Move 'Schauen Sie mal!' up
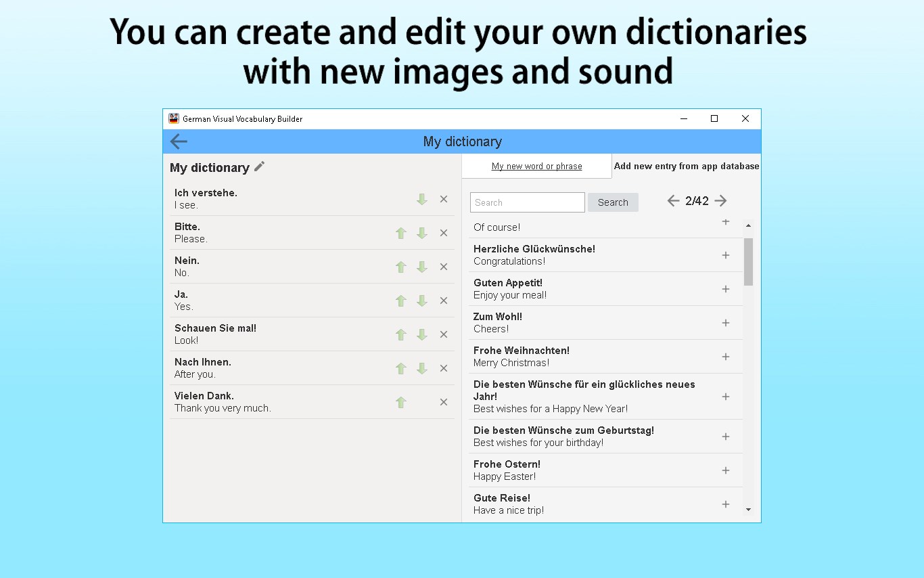The image size is (924, 578). click(401, 334)
